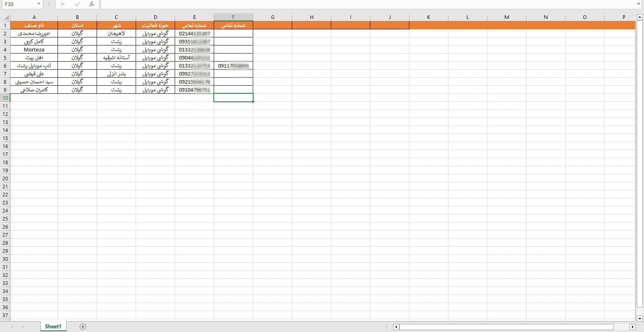
Task: Click header cell 'استان'
Action: pyautogui.click(x=77, y=25)
